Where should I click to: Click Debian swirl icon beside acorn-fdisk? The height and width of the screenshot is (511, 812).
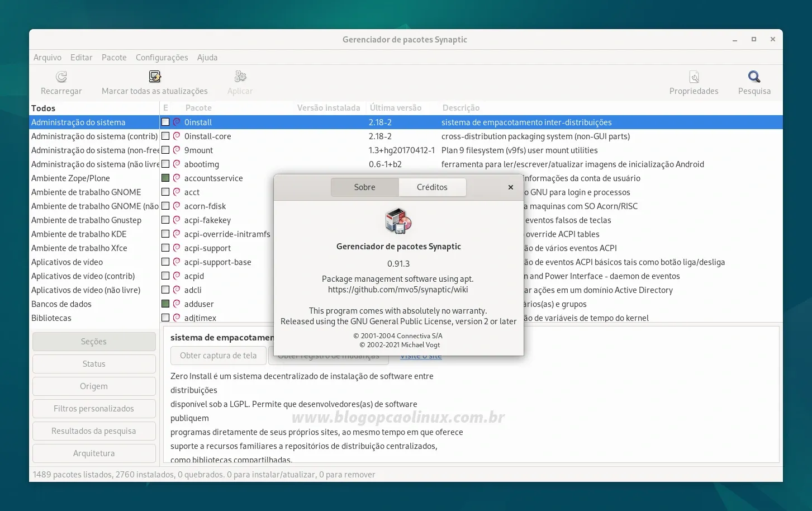[x=177, y=206]
